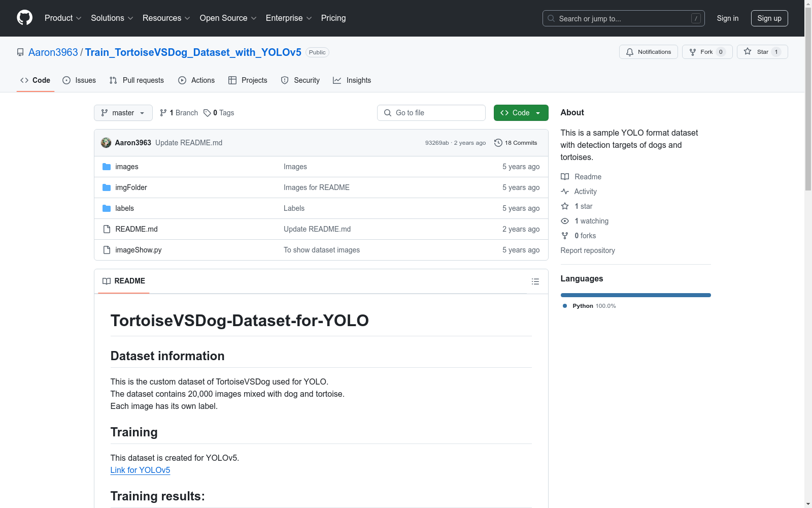Open the imgFolder folder
Screen dimensions: 812x508
pos(131,187)
